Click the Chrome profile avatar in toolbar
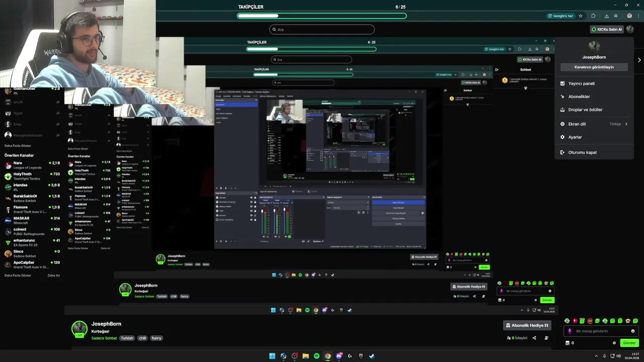644x362 pixels. pyautogui.click(x=629, y=16)
